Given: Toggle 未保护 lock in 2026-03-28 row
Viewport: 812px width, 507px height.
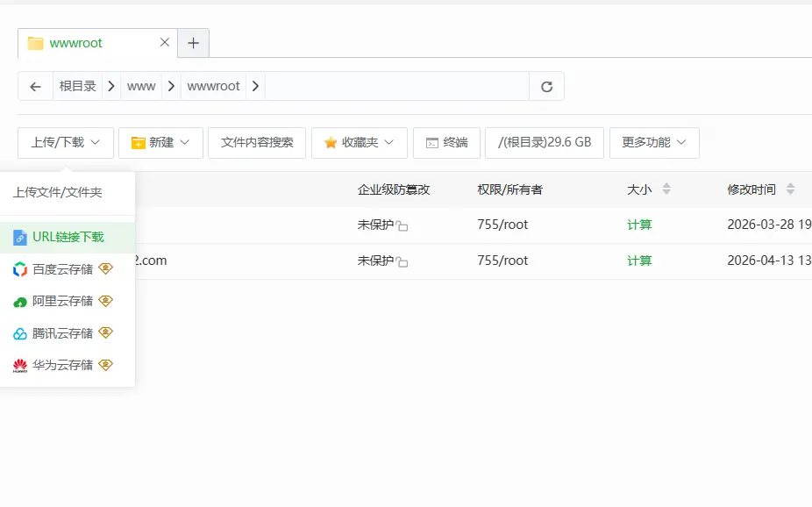Looking at the screenshot, I should (402, 225).
